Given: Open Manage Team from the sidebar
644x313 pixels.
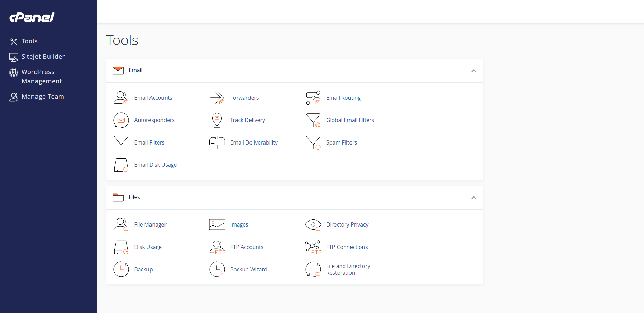Looking at the screenshot, I should pos(43,97).
